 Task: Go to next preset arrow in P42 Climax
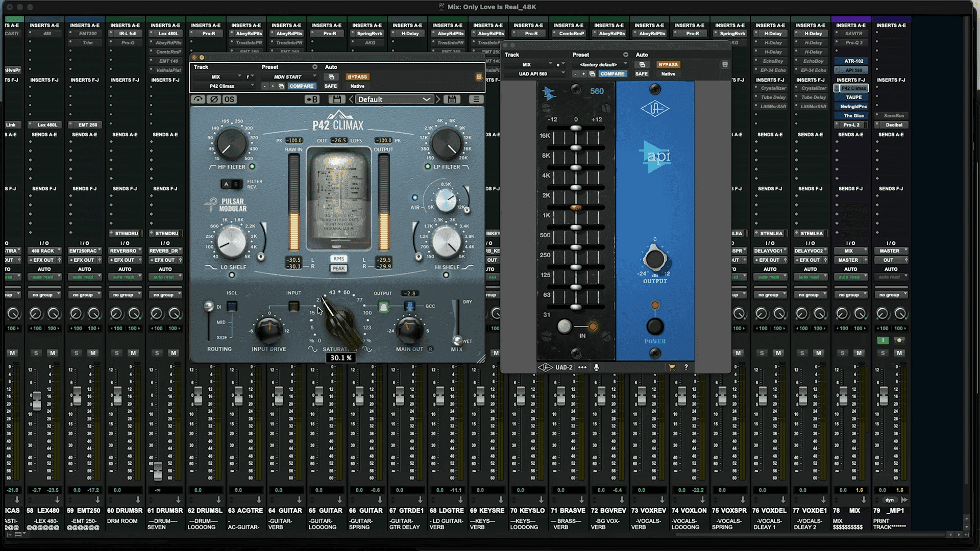438,99
